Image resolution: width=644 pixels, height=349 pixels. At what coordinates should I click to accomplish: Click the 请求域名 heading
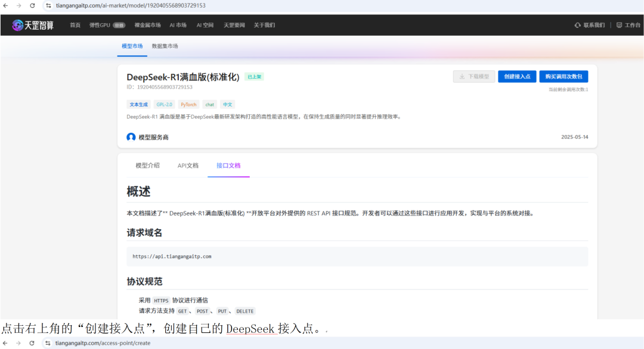click(144, 233)
